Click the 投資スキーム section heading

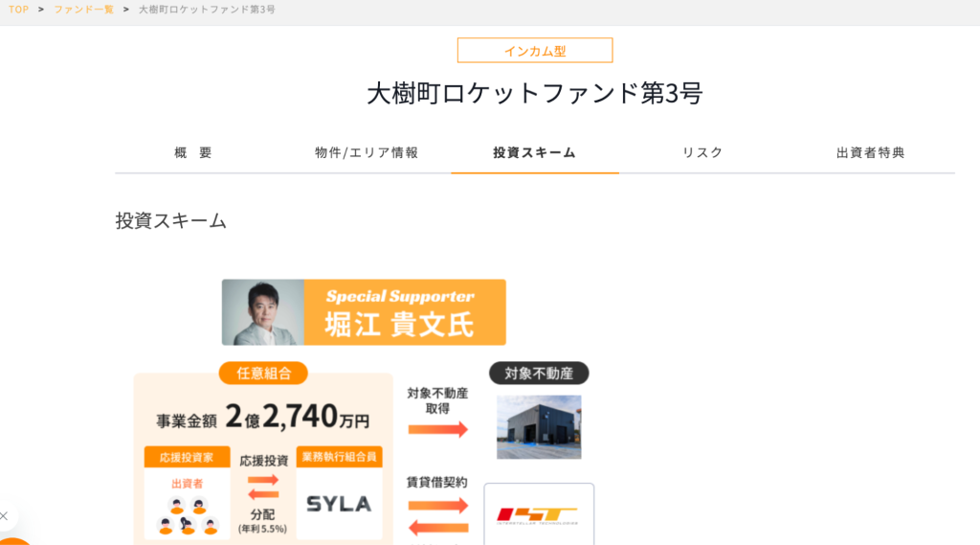170,221
